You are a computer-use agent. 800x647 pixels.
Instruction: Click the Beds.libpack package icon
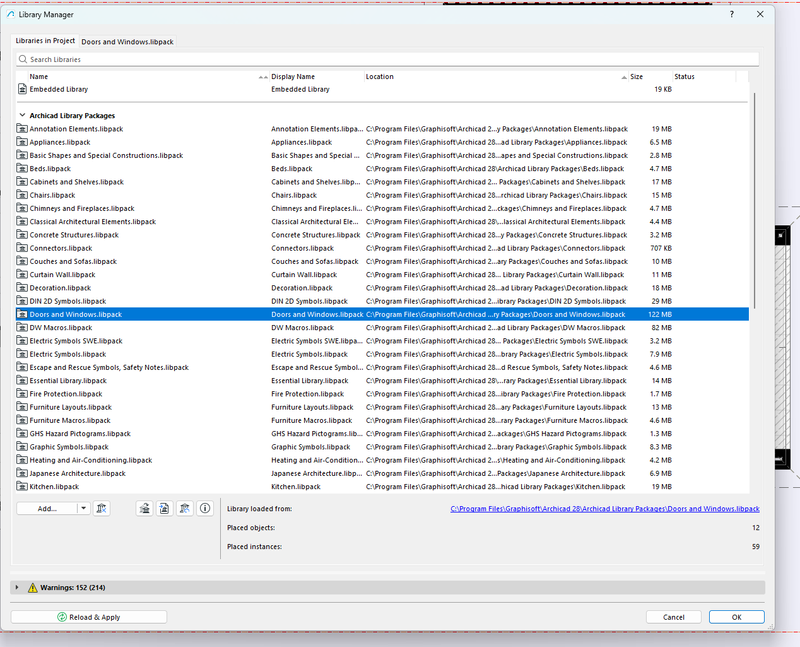pyautogui.click(x=22, y=168)
